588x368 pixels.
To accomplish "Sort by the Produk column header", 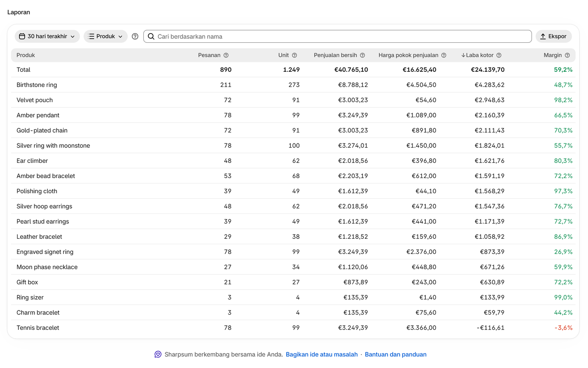I will [26, 55].
